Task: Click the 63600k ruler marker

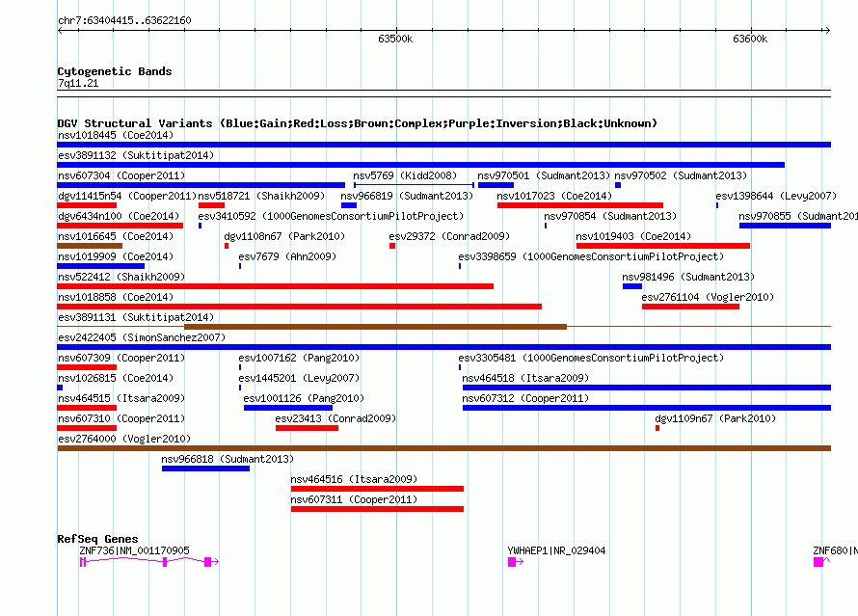Action: (750, 39)
